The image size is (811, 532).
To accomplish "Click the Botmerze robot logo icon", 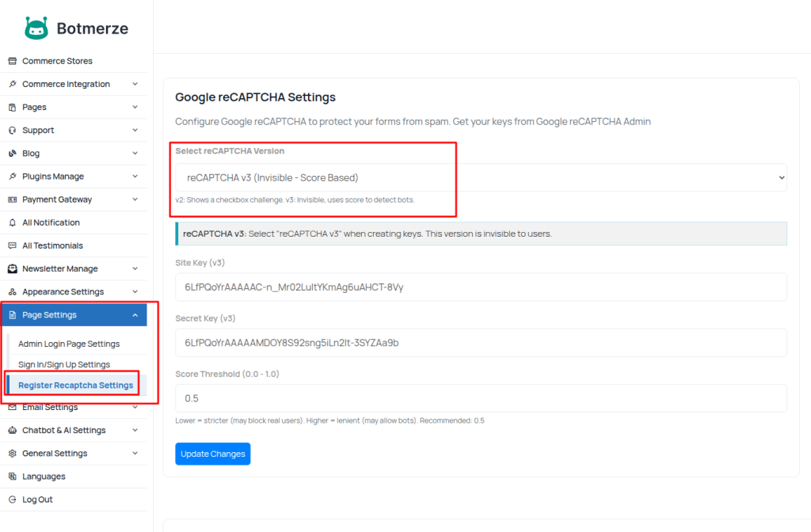I will pos(36,28).
